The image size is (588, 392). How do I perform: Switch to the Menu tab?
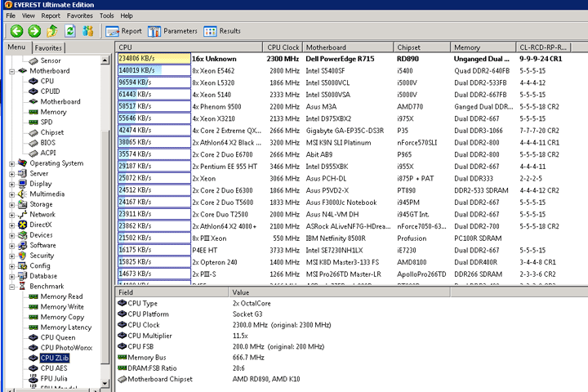pyautogui.click(x=16, y=47)
